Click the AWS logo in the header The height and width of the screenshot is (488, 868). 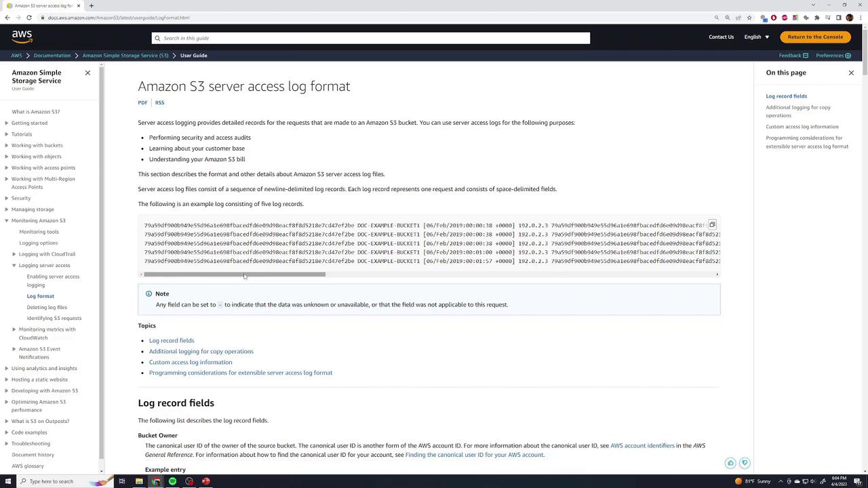[x=22, y=37]
